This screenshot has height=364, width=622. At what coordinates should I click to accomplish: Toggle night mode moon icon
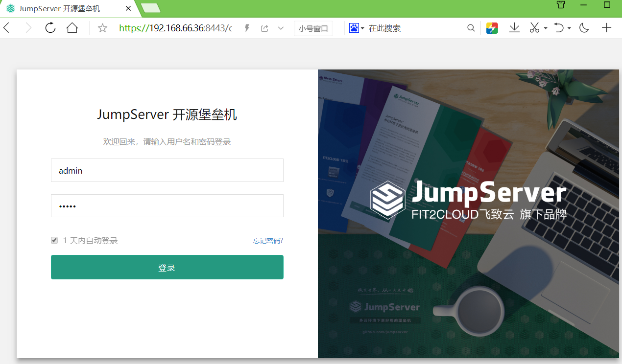(x=584, y=28)
